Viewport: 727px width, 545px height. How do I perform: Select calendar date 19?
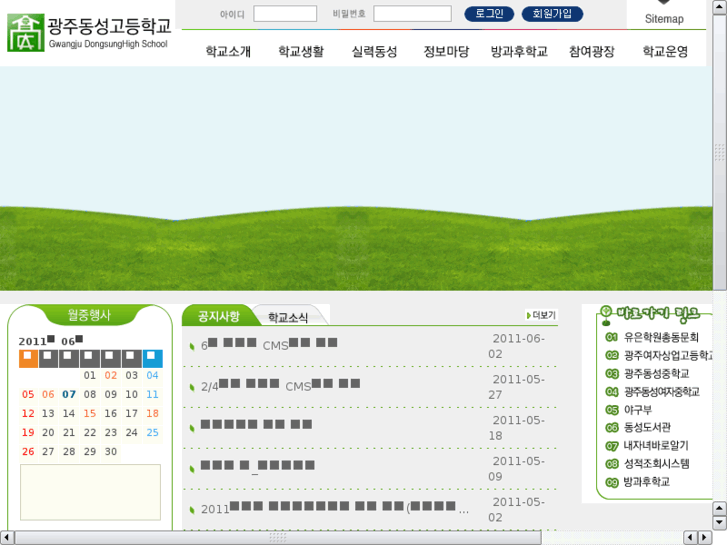point(28,432)
